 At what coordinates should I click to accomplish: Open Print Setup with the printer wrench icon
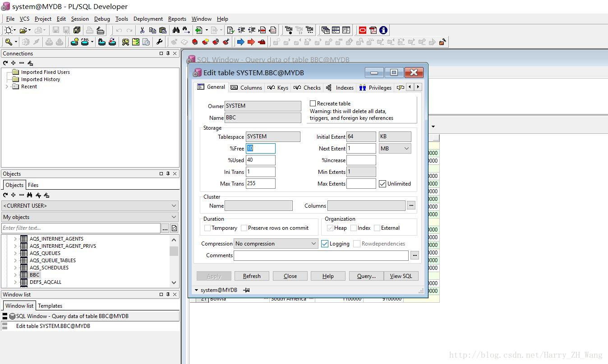point(101,30)
